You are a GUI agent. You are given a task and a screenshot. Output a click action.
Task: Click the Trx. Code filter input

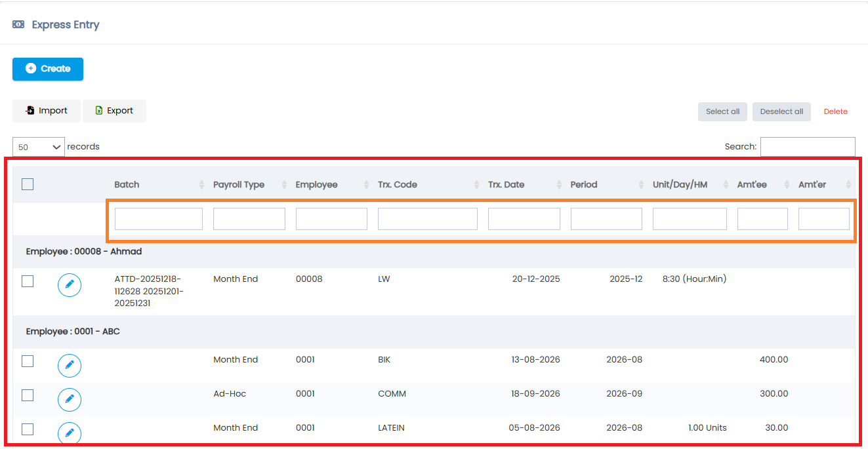tap(428, 219)
